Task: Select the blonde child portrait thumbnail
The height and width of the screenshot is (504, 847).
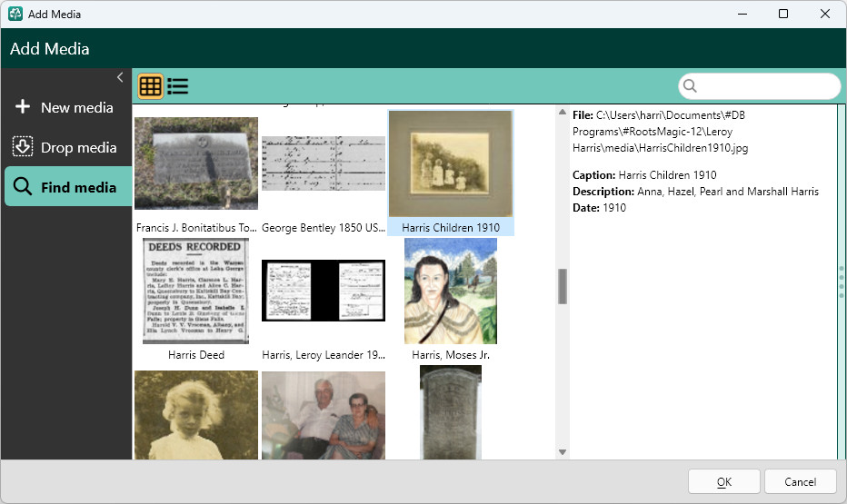Action: tap(196, 415)
